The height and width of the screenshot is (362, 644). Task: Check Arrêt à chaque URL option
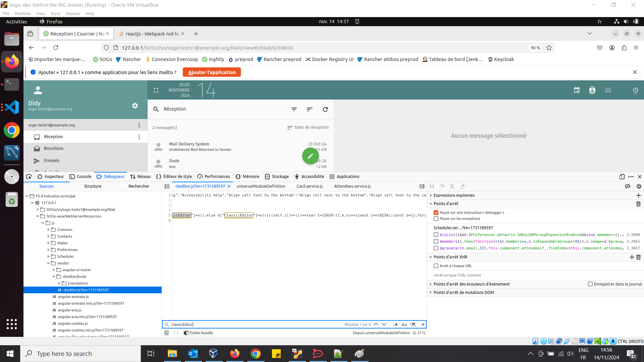[436, 266]
